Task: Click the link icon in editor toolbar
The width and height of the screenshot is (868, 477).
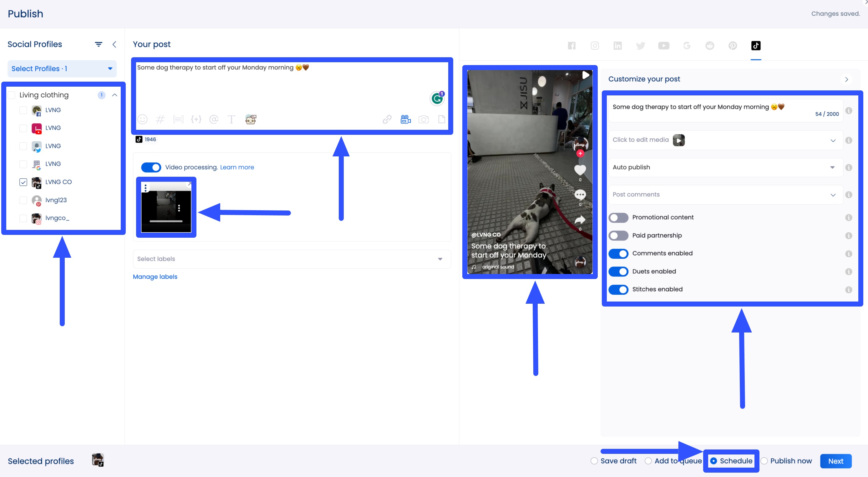Action: click(x=387, y=119)
